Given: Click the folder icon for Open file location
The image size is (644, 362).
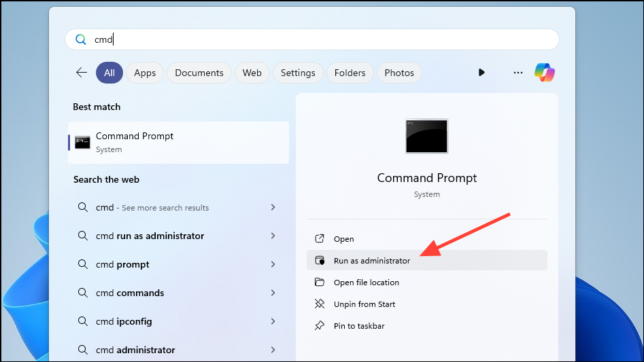Looking at the screenshot, I should [x=320, y=282].
